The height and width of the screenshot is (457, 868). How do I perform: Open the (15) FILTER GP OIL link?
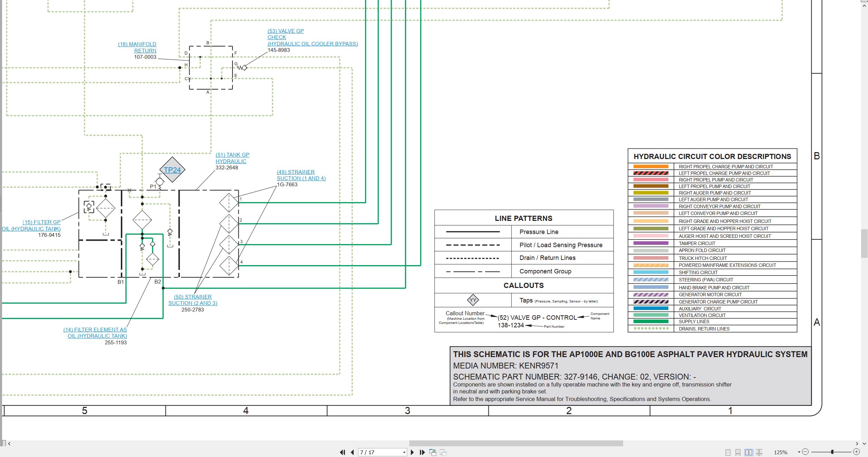(31, 225)
